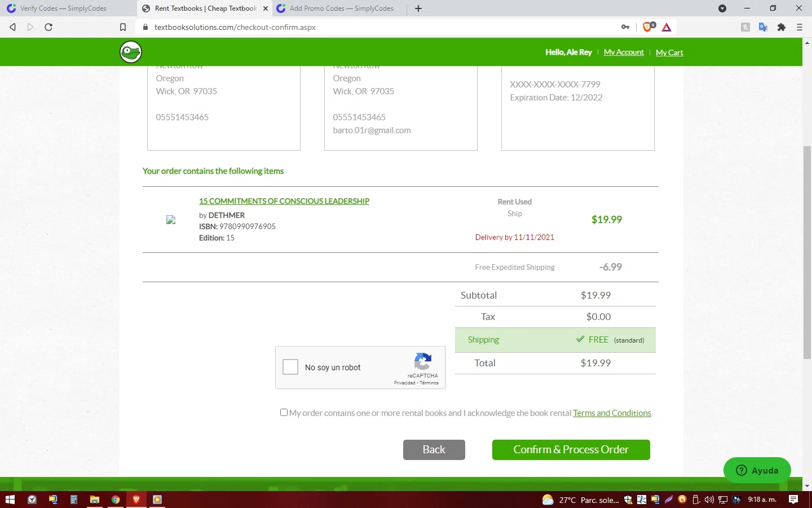
Task: Click the weather widget showing 27°C
Action: click(x=580, y=500)
